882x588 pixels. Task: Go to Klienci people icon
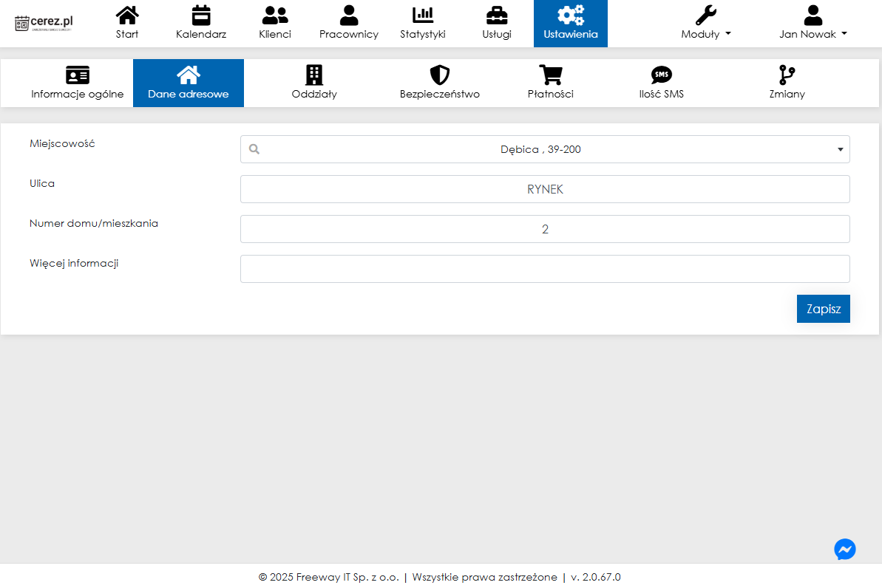[x=275, y=15]
